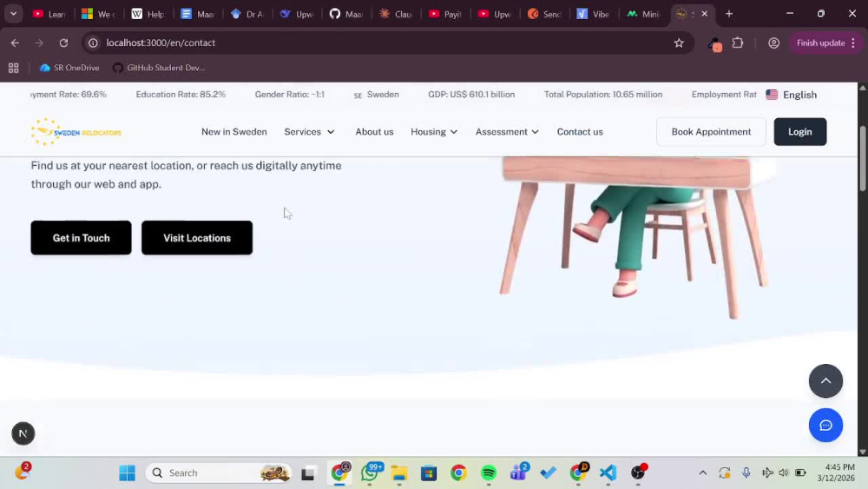Screen dimensions: 868x489
Task: Open Spotify from the taskbar
Action: pyautogui.click(x=488, y=473)
